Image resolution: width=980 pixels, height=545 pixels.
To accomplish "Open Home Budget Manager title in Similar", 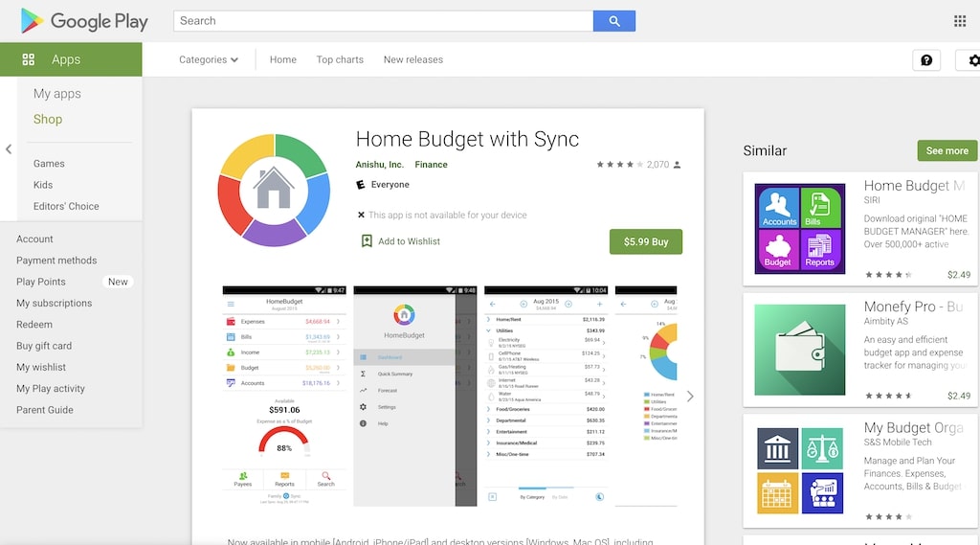I will coord(914,186).
